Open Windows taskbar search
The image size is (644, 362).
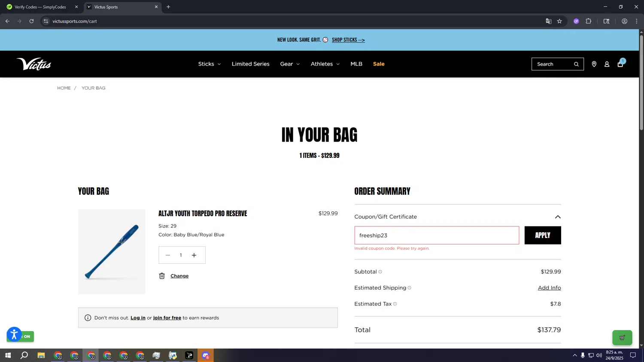(24, 355)
